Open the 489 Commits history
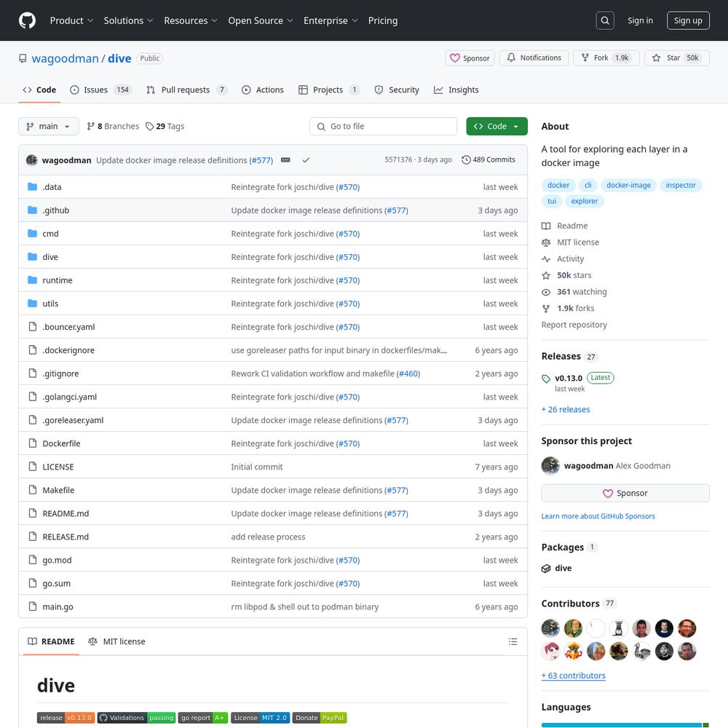This screenshot has width=728, height=728. [x=488, y=159]
